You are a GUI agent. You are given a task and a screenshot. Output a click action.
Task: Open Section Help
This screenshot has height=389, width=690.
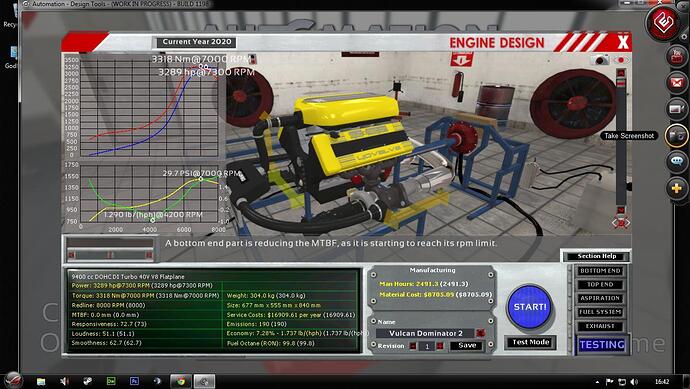point(596,256)
